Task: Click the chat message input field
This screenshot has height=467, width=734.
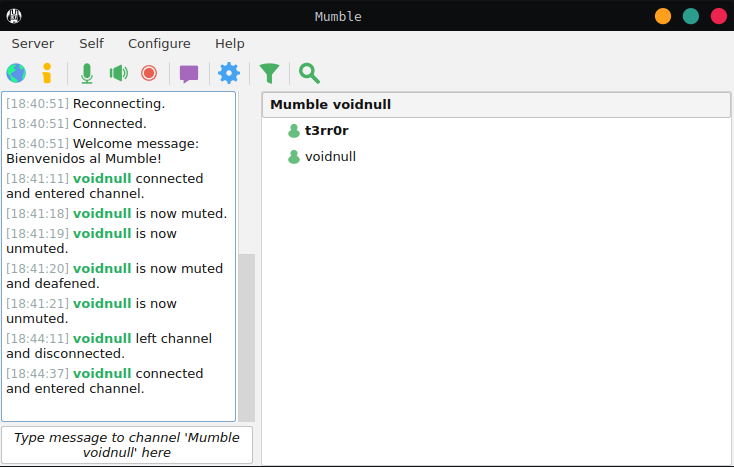Action: click(x=127, y=445)
